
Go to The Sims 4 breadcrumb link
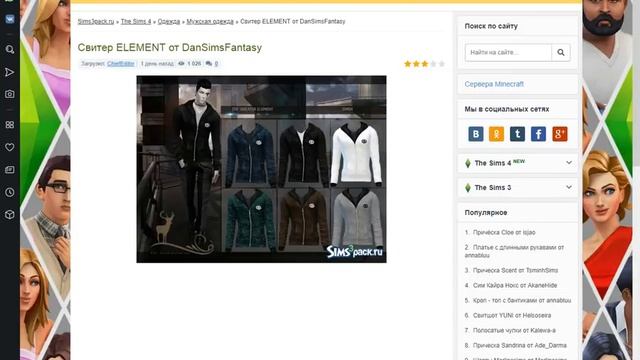[136, 22]
